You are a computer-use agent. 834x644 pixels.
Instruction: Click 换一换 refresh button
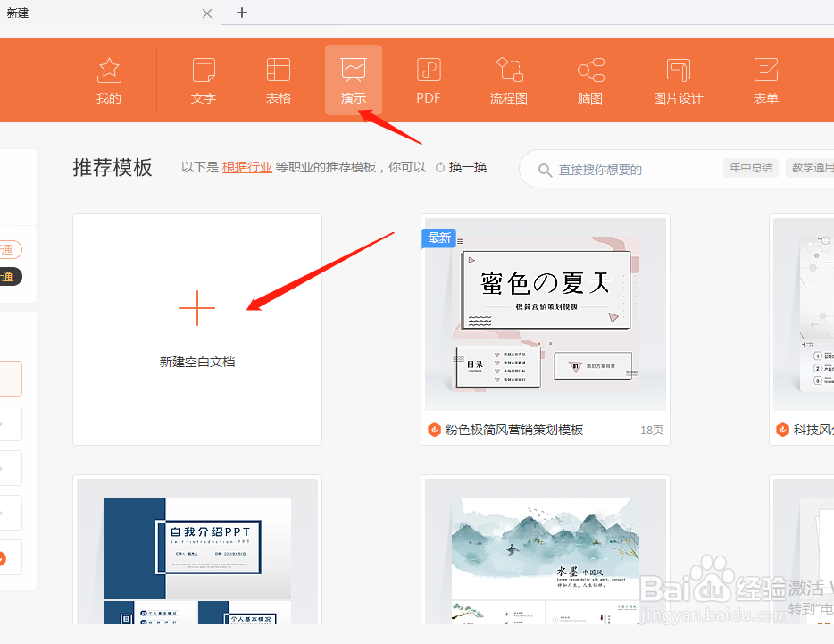[x=461, y=167]
